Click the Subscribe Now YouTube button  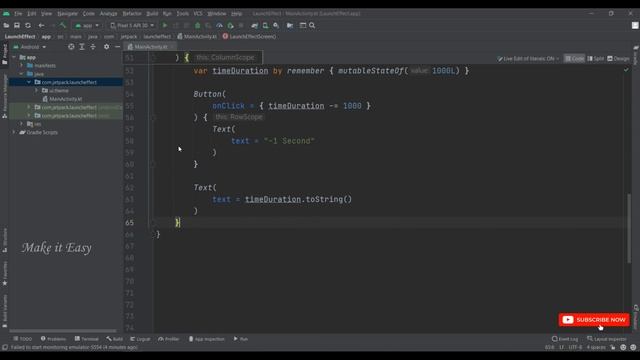[594, 320]
